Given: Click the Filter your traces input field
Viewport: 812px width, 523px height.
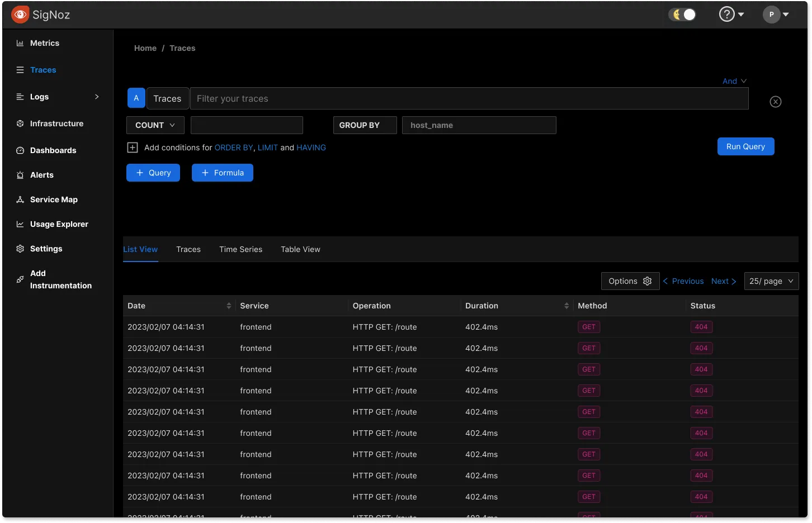Looking at the screenshot, I should [469, 98].
